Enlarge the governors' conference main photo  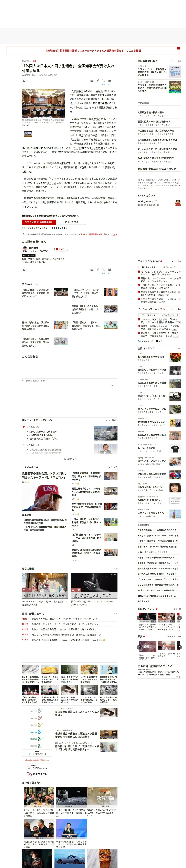(44, 103)
